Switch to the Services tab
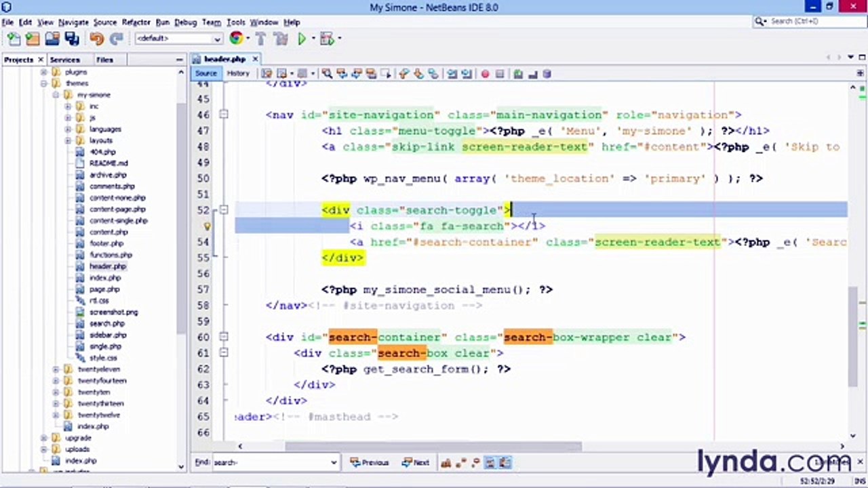Image resolution: width=868 pixels, height=488 pixels. pyautogui.click(x=64, y=60)
